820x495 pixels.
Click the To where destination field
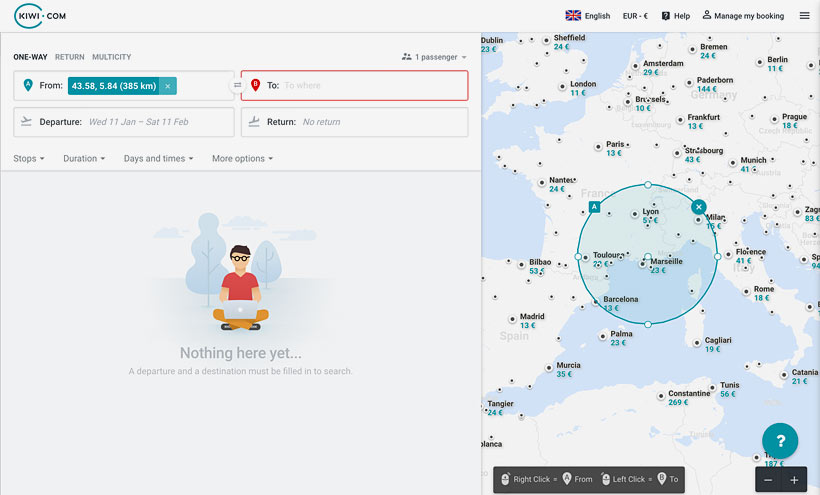coord(355,85)
